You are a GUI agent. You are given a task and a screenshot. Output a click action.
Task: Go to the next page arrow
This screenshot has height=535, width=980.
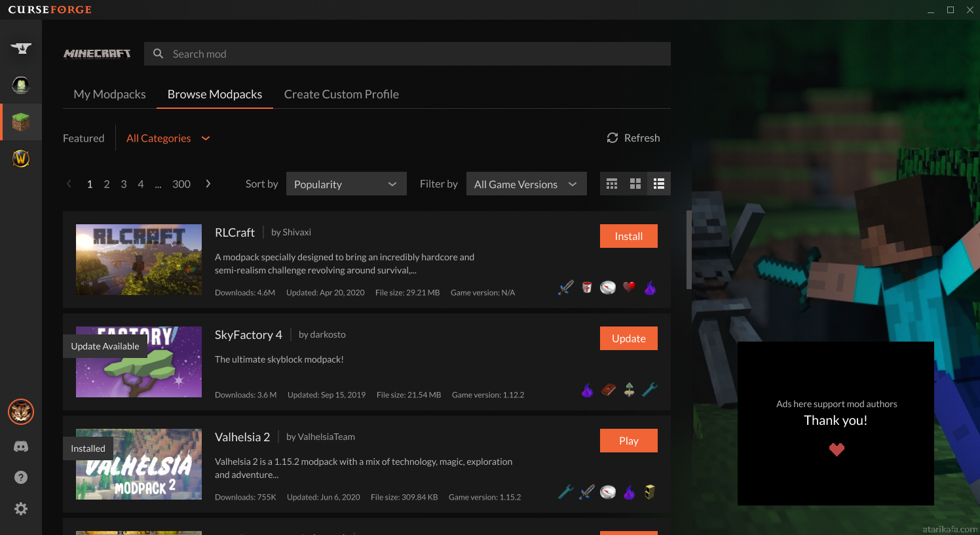(x=208, y=184)
